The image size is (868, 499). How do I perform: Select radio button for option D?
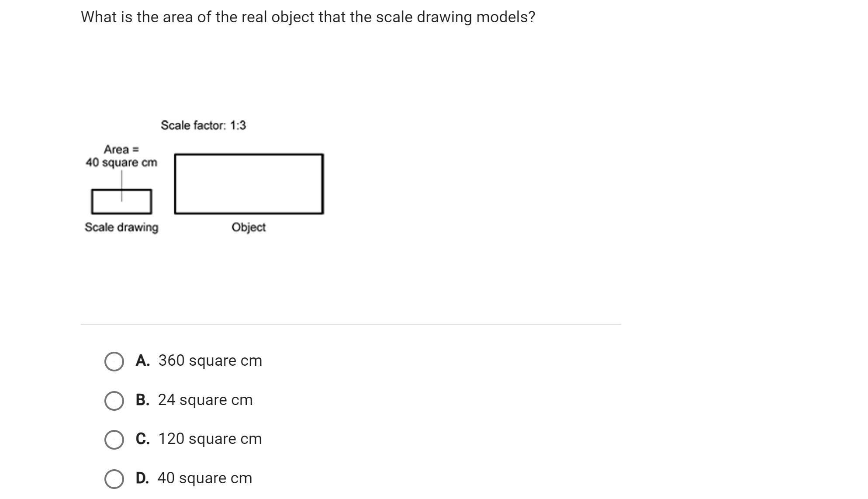pos(114,479)
